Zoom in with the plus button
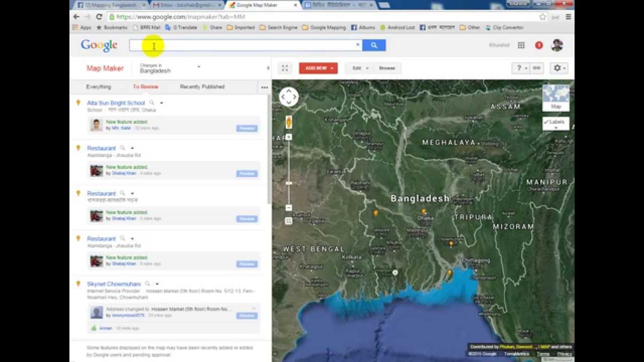 [289, 137]
